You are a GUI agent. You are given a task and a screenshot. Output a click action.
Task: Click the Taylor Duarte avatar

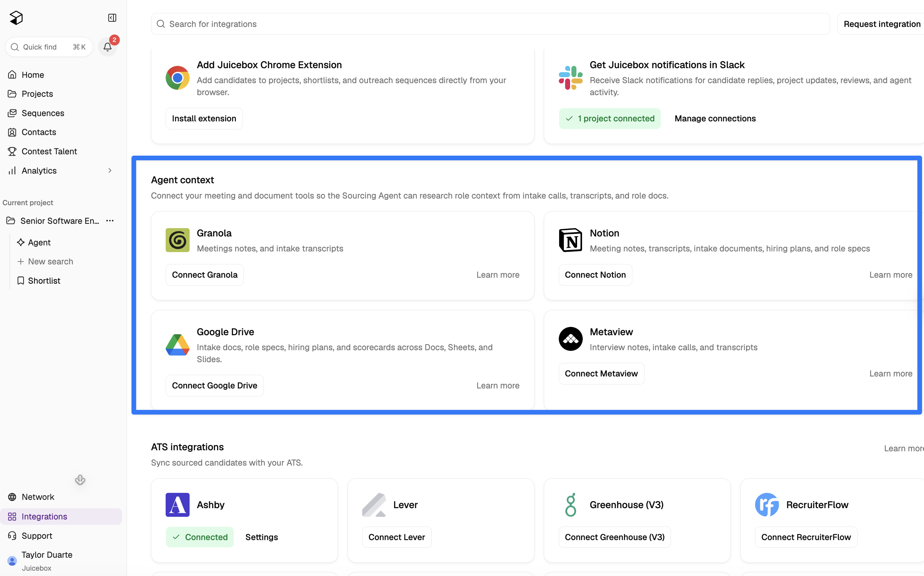pos(12,561)
